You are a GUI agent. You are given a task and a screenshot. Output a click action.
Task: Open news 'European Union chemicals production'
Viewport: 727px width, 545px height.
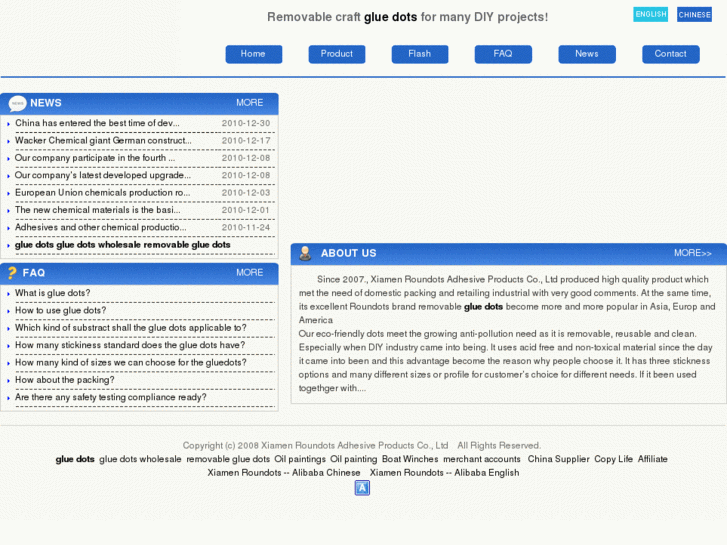(x=102, y=192)
